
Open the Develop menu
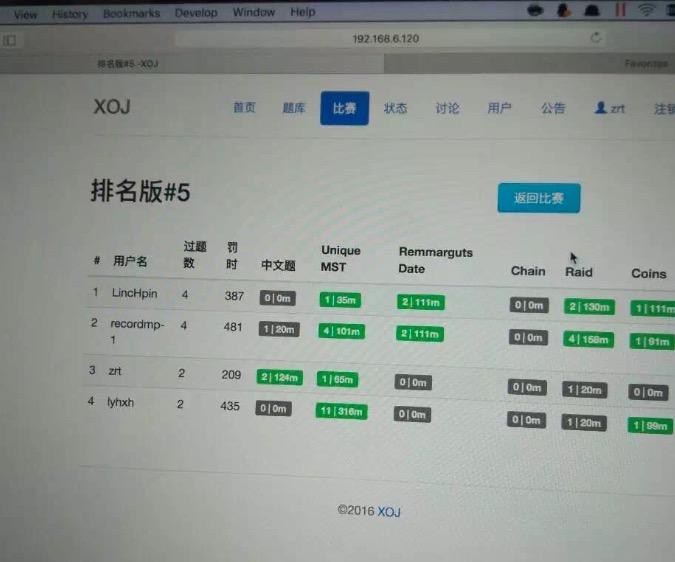[196, 13]
